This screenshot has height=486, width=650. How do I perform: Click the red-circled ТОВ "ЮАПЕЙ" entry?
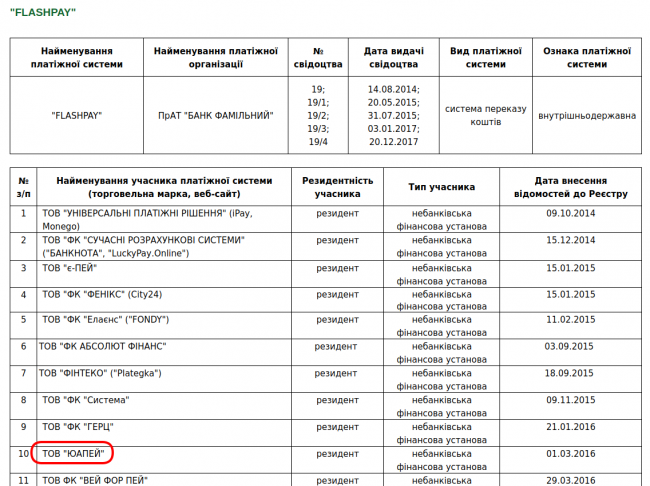tap(73, 454)
